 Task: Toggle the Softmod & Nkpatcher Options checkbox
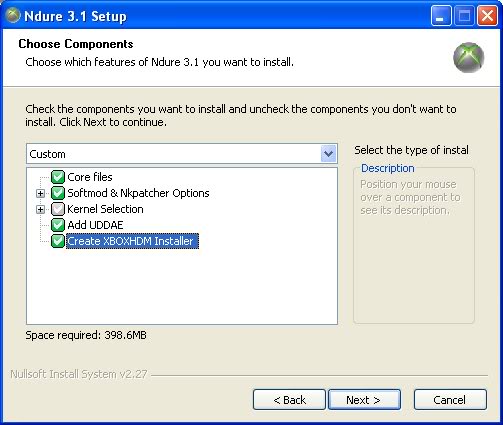pyautogui.click(x=58, y=193)
